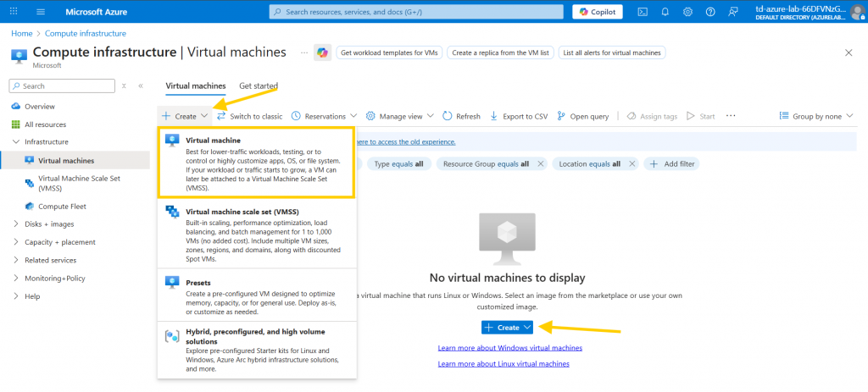
Task: Launch Cloud Shell from the top bar
Action: 643,12
